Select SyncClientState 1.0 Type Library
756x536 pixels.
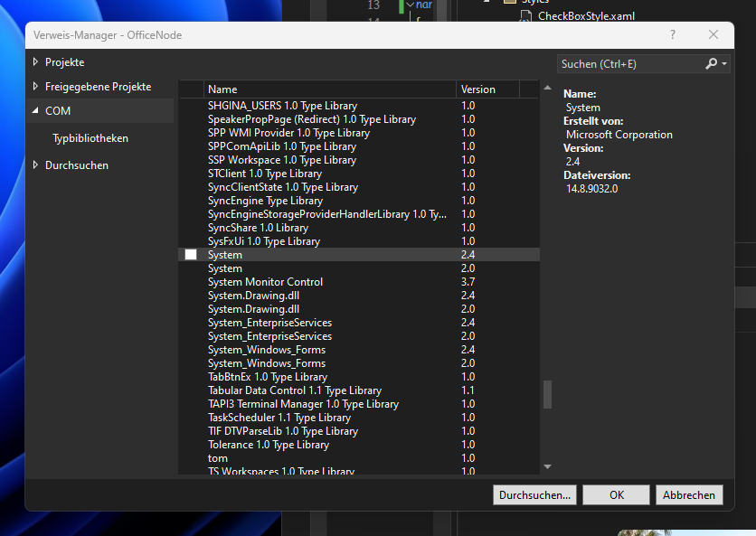tap(359, 186)
